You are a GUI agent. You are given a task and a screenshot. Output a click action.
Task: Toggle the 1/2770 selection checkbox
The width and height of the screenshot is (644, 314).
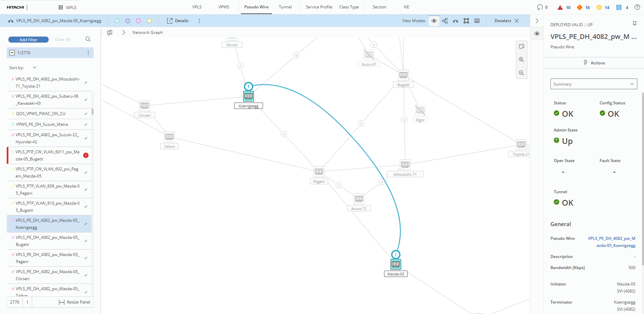coord(12,53)
